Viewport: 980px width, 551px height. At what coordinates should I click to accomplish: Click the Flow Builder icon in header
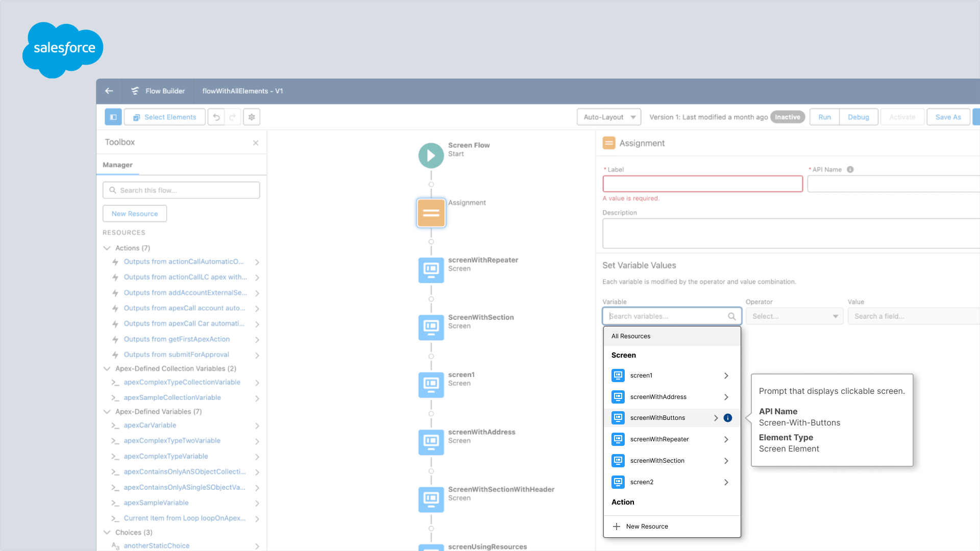pos(135,91)
